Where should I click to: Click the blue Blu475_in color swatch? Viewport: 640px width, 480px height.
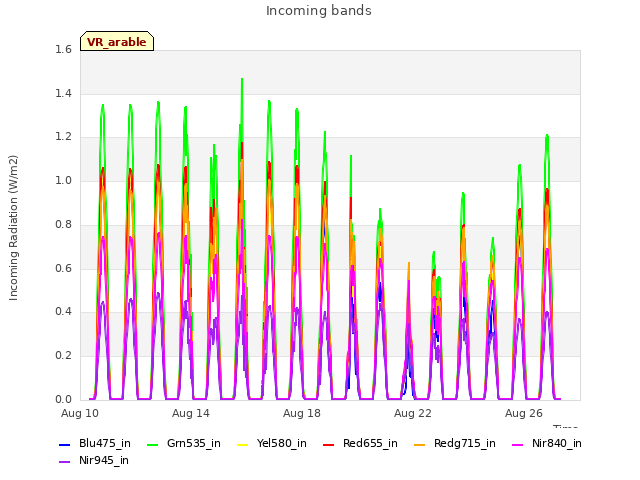pos(64,444)
